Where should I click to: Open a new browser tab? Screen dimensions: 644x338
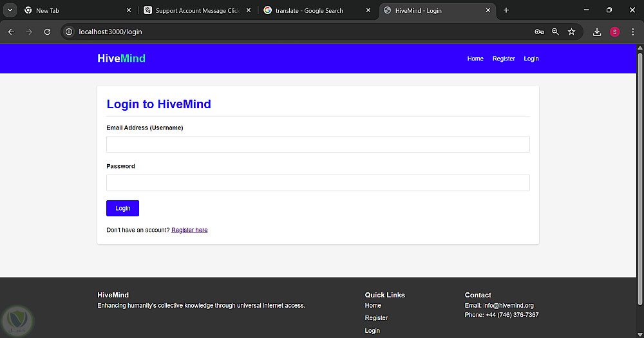(x=506, y=10)
